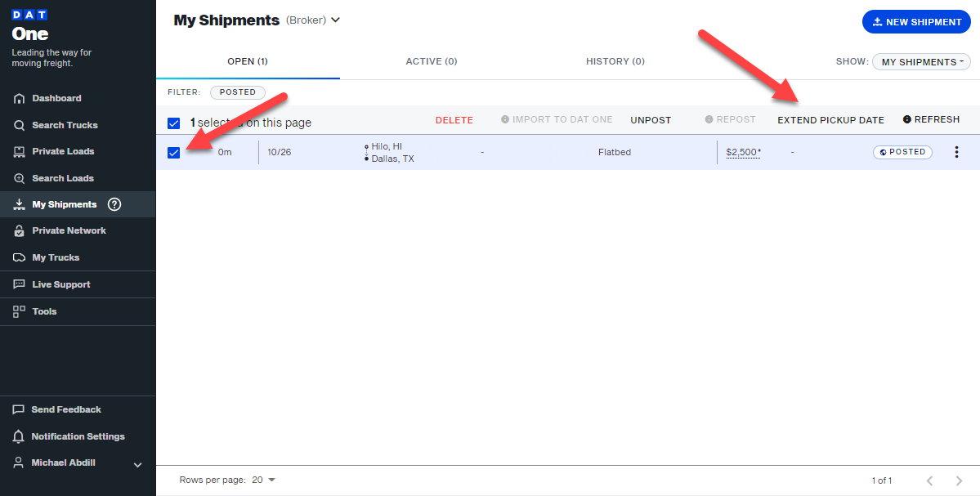
Task: Click the My Trucks truck icon
Action: coord(19,258)
